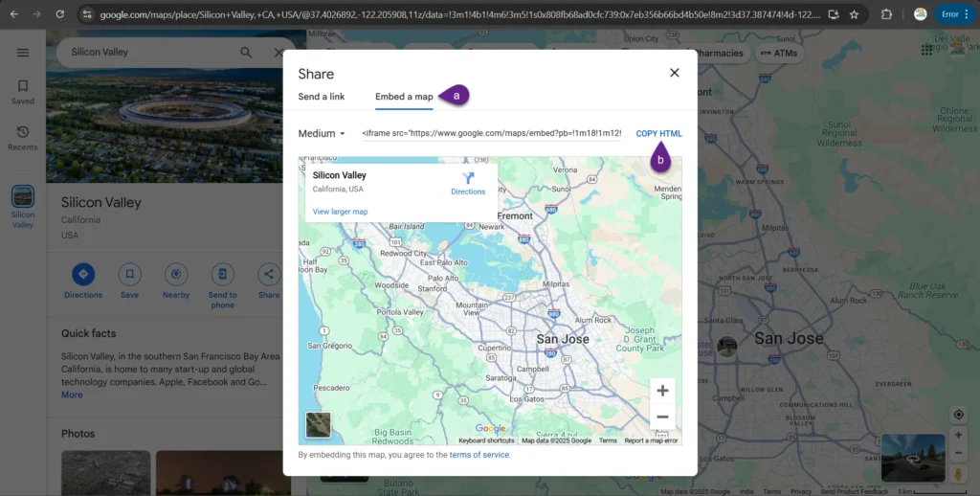The image size is (980, 496).
Task: Click the Street View pegman icon
Action: (x=958, y=474)
